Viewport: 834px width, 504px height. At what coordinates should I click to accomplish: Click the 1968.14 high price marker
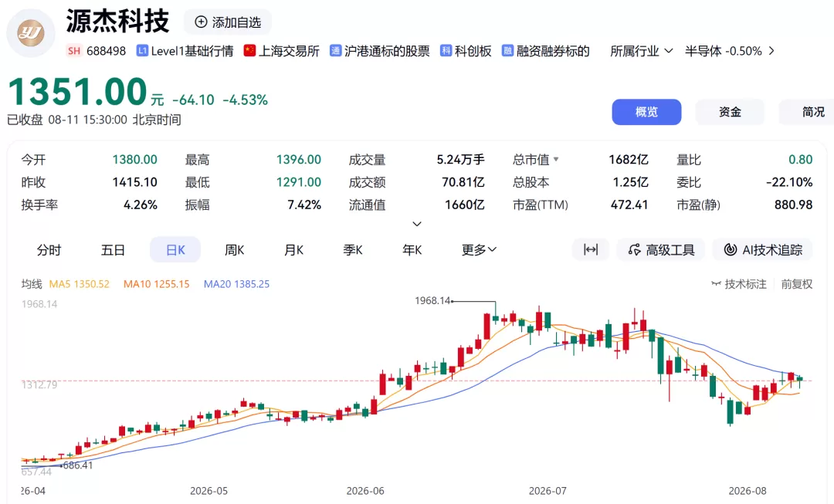432,300
